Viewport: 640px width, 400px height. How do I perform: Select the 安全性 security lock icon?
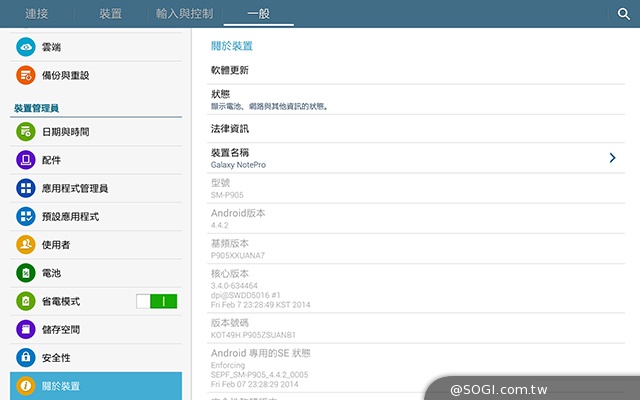[26, 357]
